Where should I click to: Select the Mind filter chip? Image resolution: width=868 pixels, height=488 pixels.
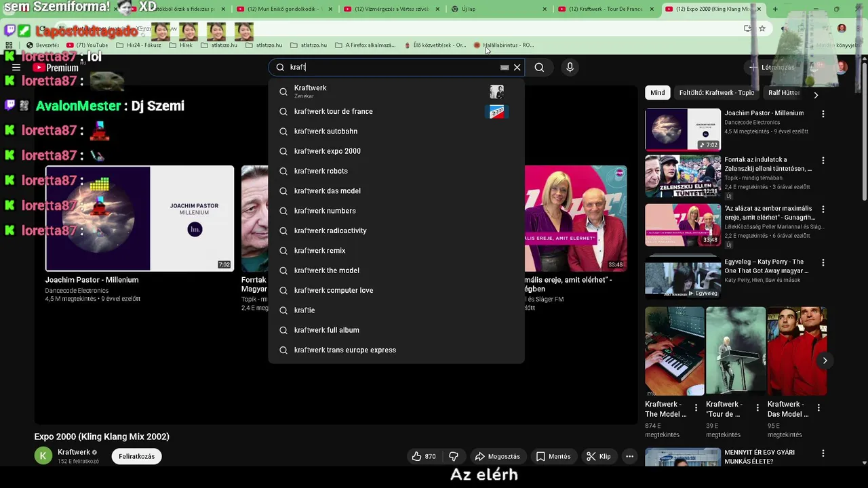tap(658, 93)
